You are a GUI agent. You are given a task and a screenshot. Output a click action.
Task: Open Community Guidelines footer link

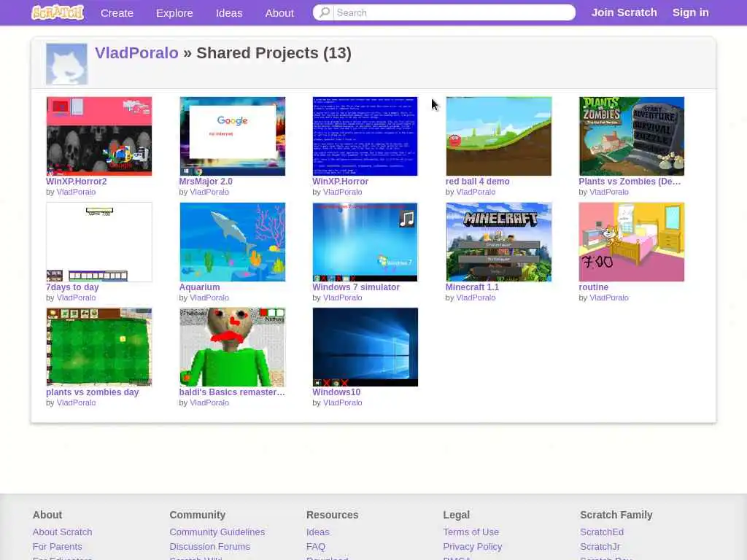(x=217, y=532)
